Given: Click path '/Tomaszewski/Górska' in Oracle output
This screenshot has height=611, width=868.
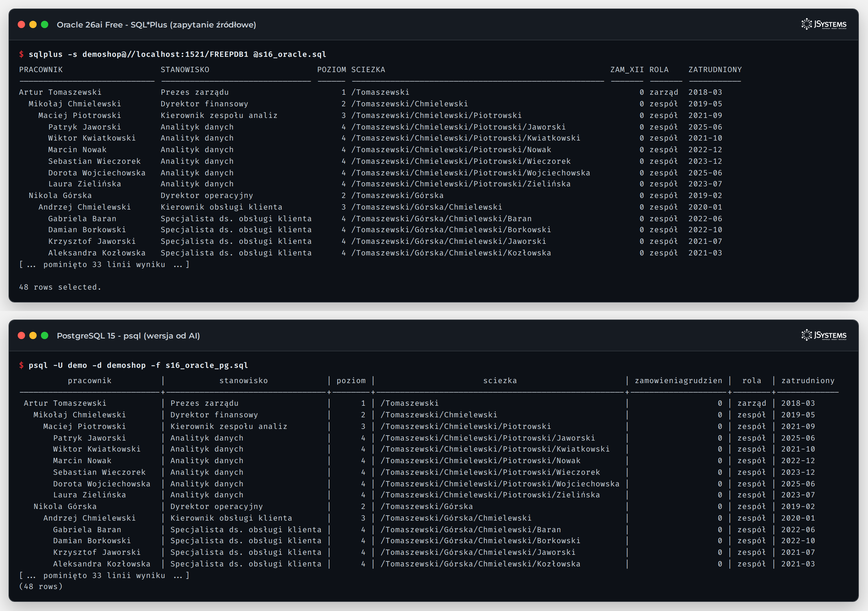Looking at the screenshot, I should (x=397, y=196).
